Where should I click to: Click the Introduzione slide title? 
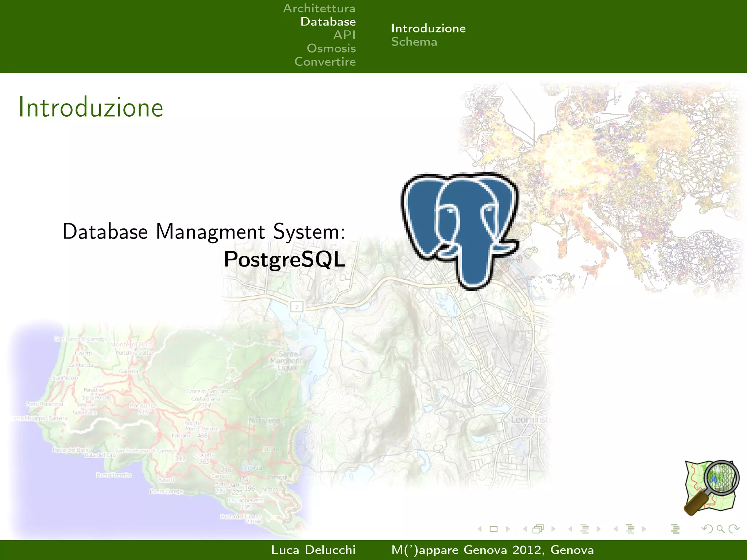pyautogui.click(x=91, y=108)
